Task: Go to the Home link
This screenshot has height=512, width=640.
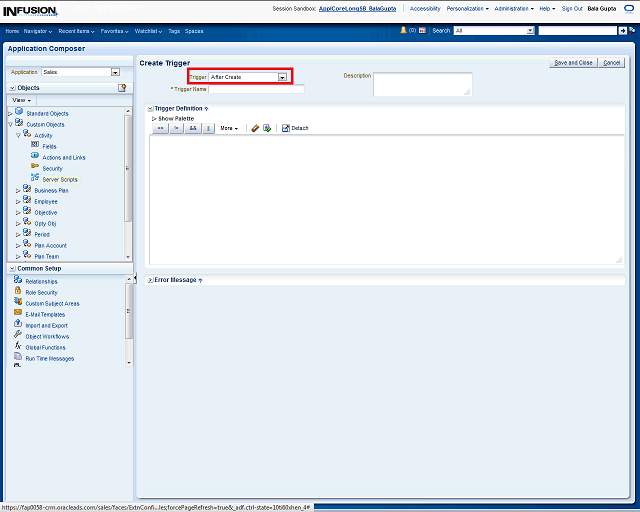Action: 12,31
